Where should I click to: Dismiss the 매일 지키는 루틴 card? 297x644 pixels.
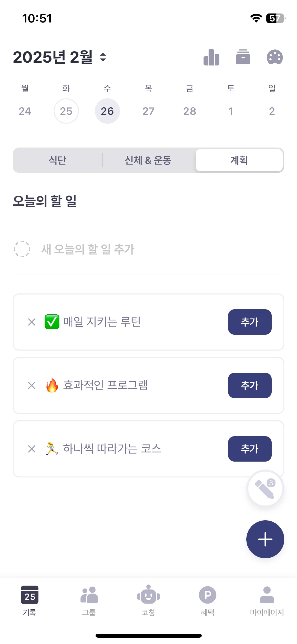click(x=32, y=322)
